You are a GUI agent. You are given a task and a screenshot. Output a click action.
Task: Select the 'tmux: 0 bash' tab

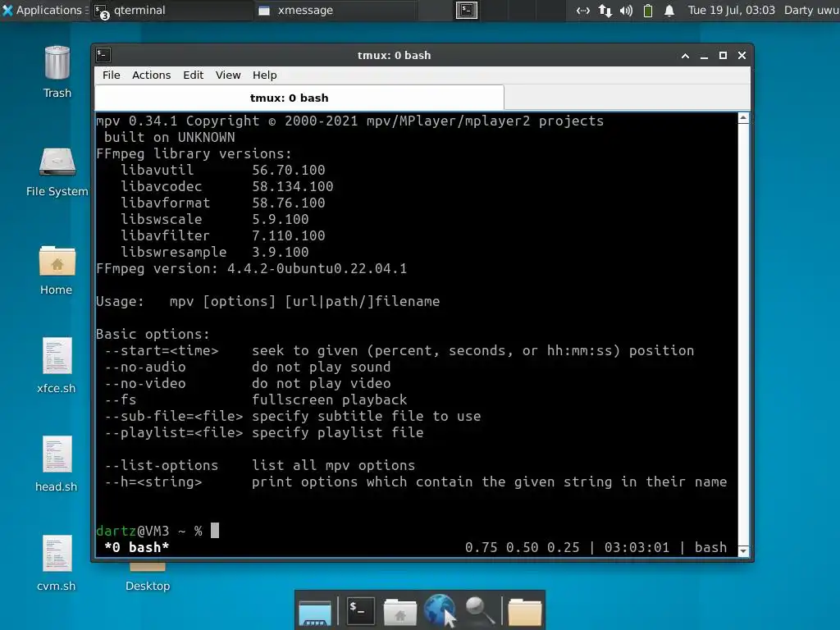pyautogui.click(x=299, y=98)
